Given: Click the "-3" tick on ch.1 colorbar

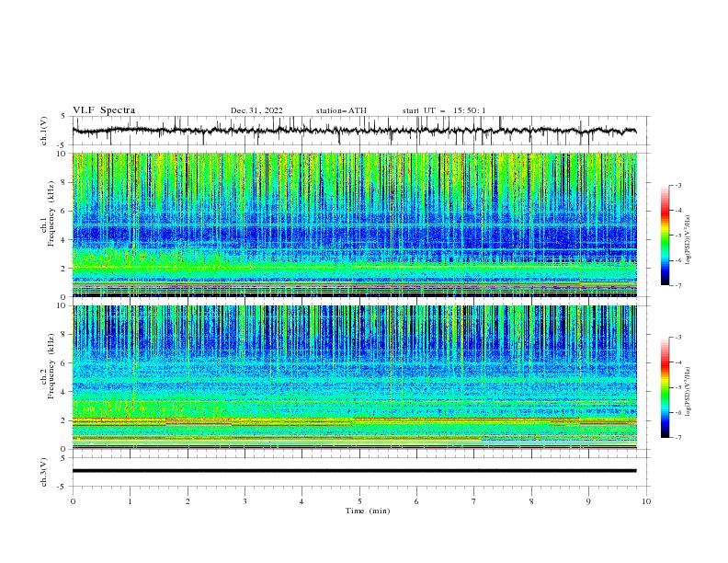Looking at the screenshot, I should click(677, 185).
